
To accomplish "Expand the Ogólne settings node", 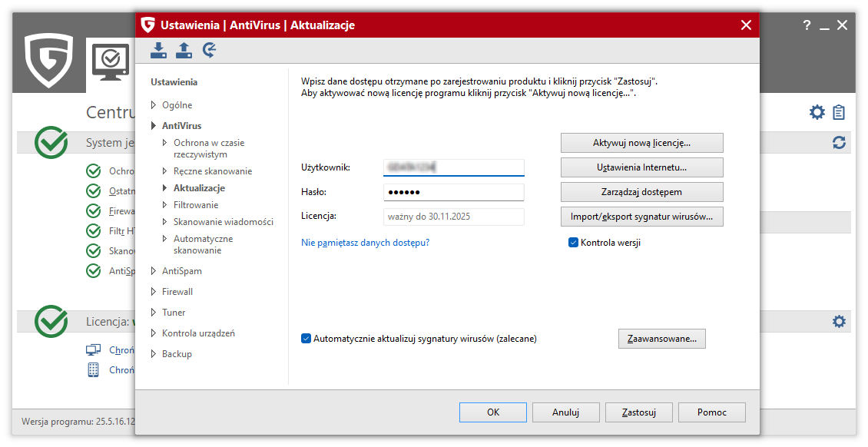I will click(x=154, y=105).
